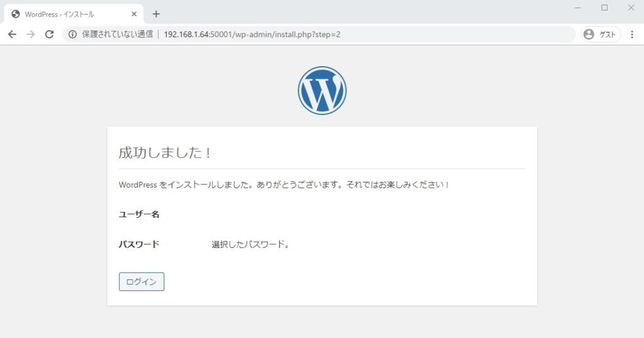
Task: Maximize the browser window
Action: [x=604, y=8]
